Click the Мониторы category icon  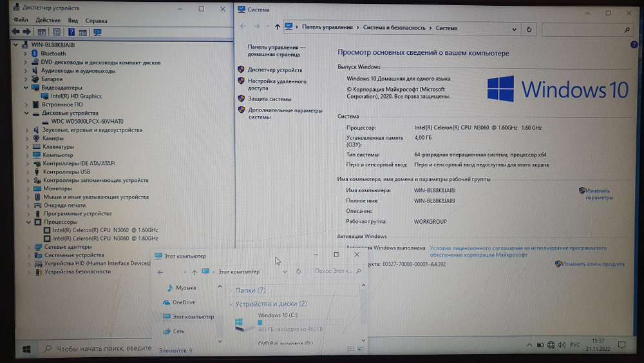[37, 189]
